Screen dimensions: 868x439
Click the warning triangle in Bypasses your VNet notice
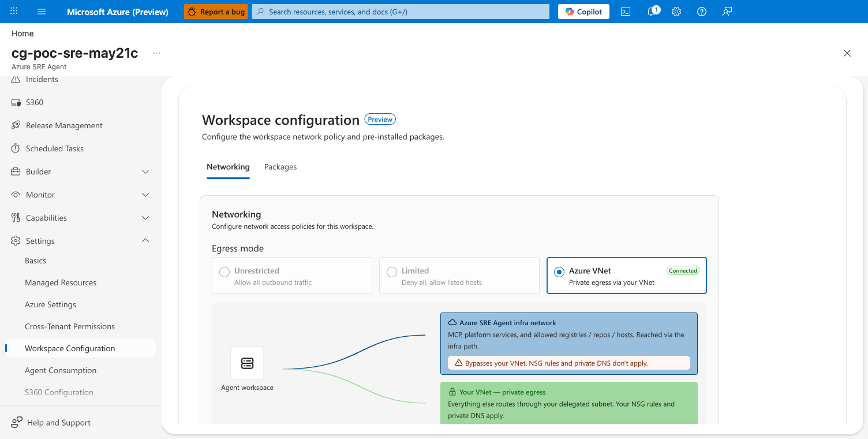(459, 363)
